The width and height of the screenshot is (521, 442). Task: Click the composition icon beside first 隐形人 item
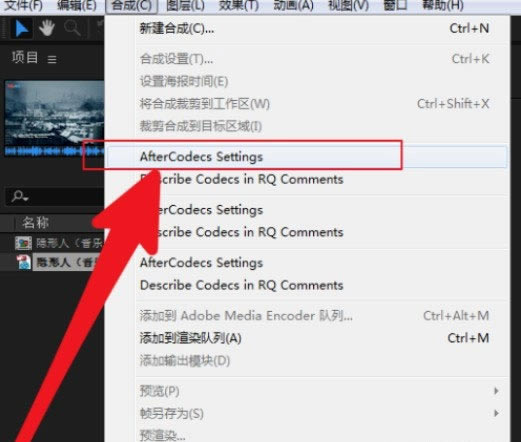pos(23,243)
